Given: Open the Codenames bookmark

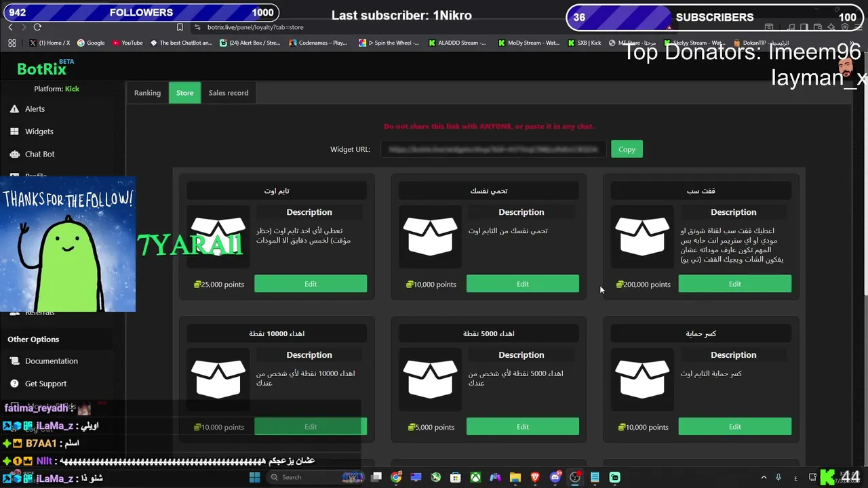Looking at the screenshot, I should click(x=318, y=43).
